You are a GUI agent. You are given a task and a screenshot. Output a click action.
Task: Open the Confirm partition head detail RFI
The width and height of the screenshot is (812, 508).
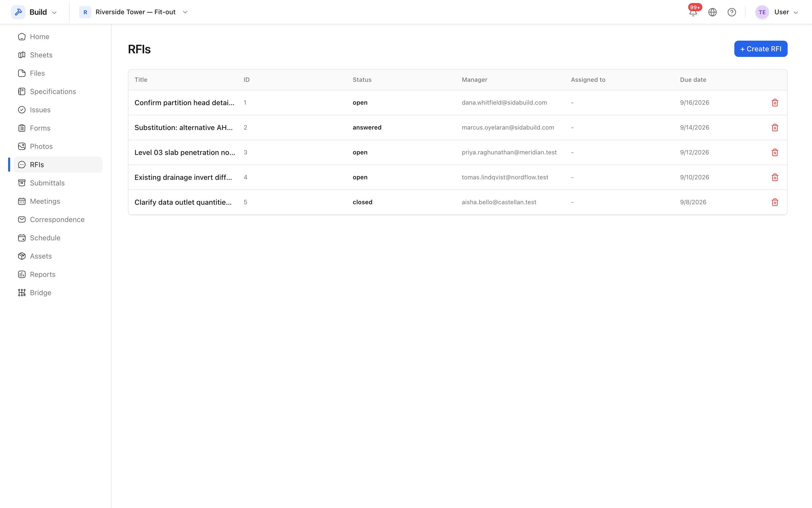pyautogui.click(x=184, y=103)
